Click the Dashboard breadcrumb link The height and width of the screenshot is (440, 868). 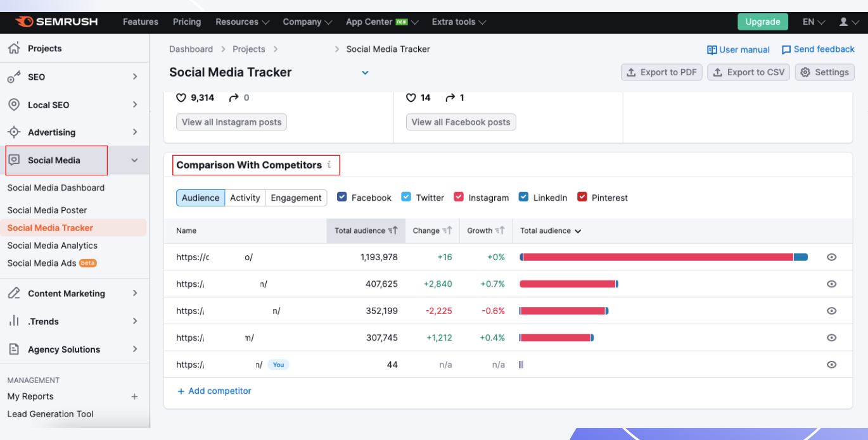pos(191,49)
